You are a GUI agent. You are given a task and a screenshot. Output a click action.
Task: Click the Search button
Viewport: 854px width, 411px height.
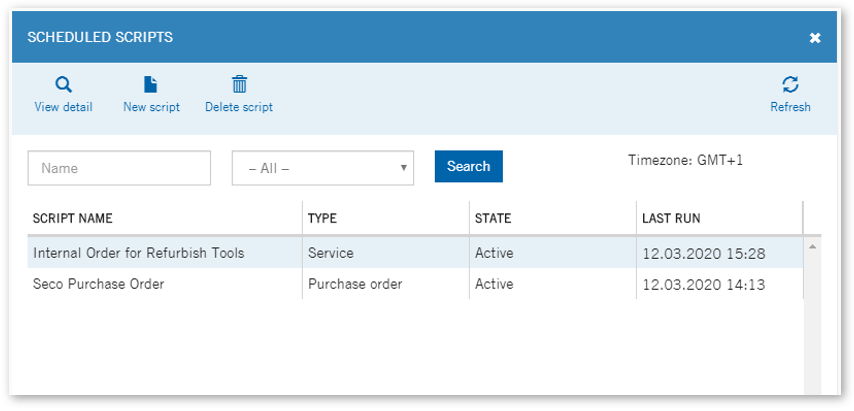pos(468,166)
